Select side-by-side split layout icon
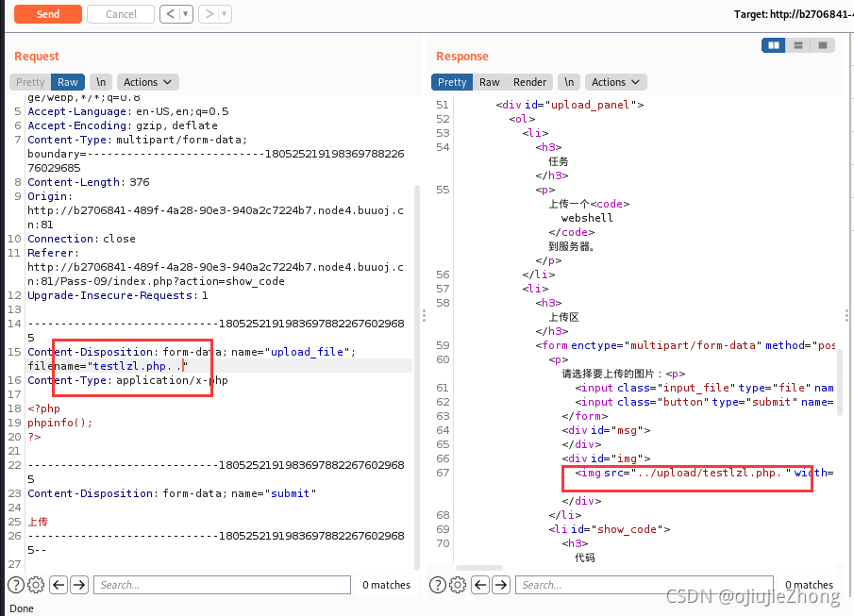The height and width of the screenshot is (616, 854). tap(774, 45)
